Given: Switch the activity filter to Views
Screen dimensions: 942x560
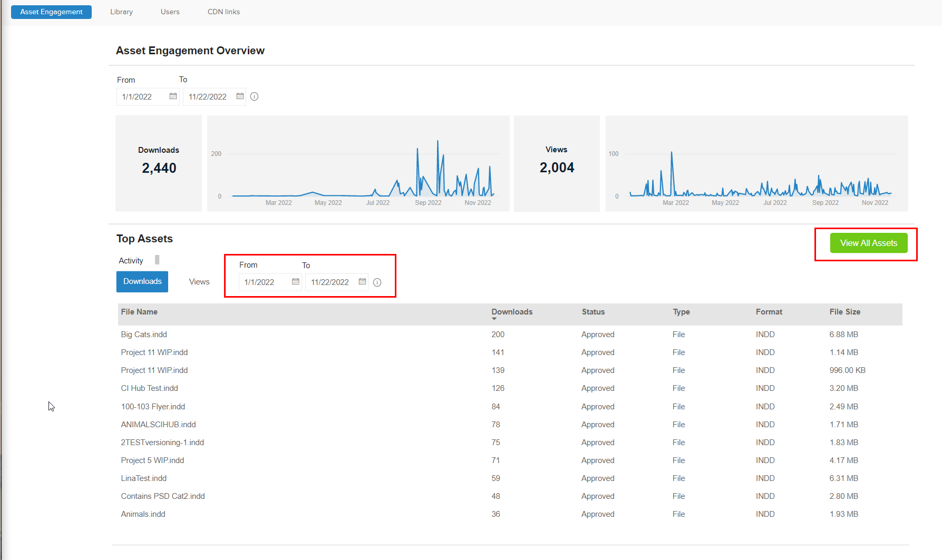Looking at the screenshot, I should tap(199, 281).
